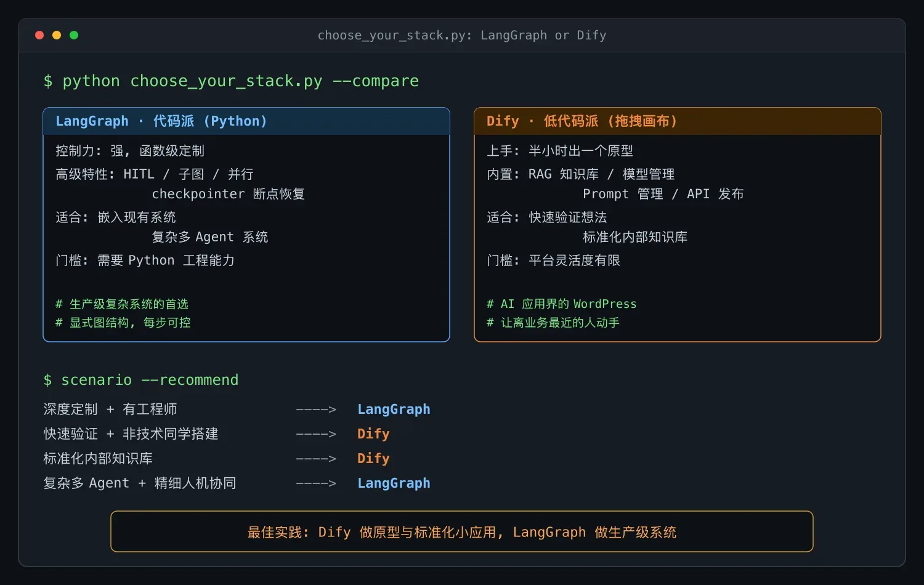Click '内置: RAG 知识库 / 模型管理'
Screen dimensions: 924x585
click(x=581, y=174)
